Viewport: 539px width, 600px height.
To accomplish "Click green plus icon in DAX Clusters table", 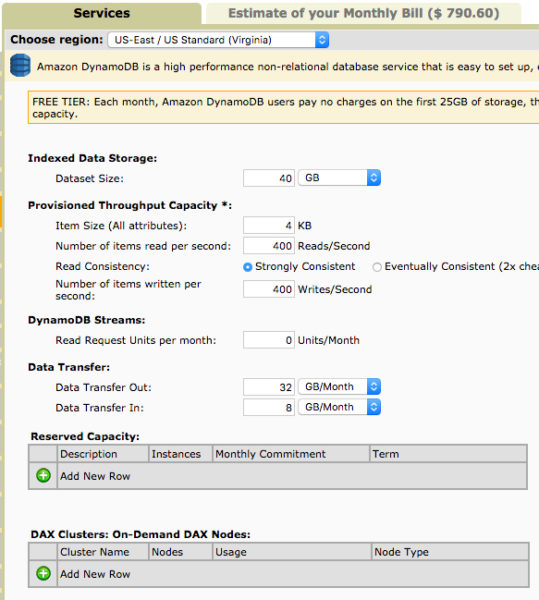I will [x=43, y=573].
